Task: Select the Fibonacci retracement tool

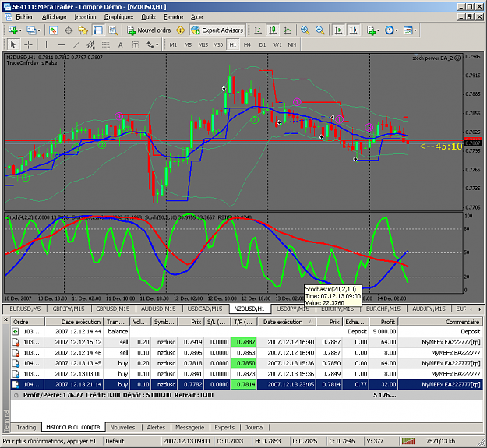Action: (106, 44)
